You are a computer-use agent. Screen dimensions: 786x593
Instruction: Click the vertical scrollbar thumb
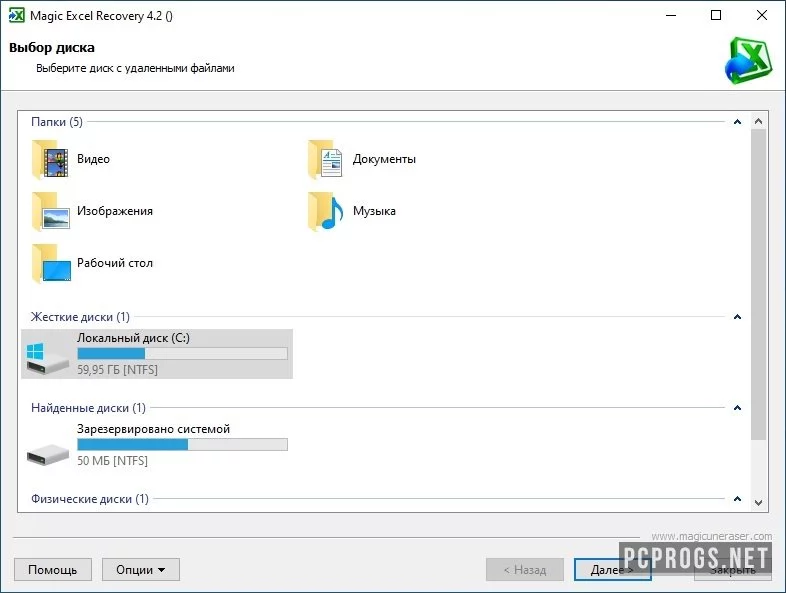coord(758,285)
